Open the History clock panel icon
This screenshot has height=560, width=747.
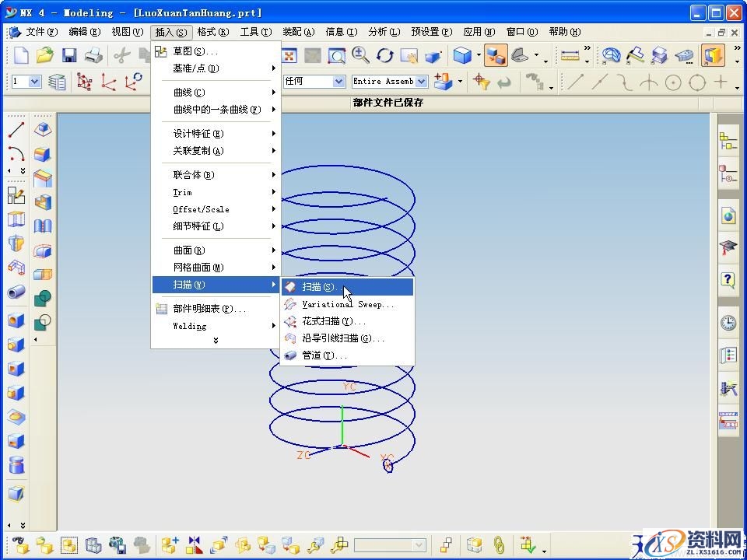[x=728, y=322]
